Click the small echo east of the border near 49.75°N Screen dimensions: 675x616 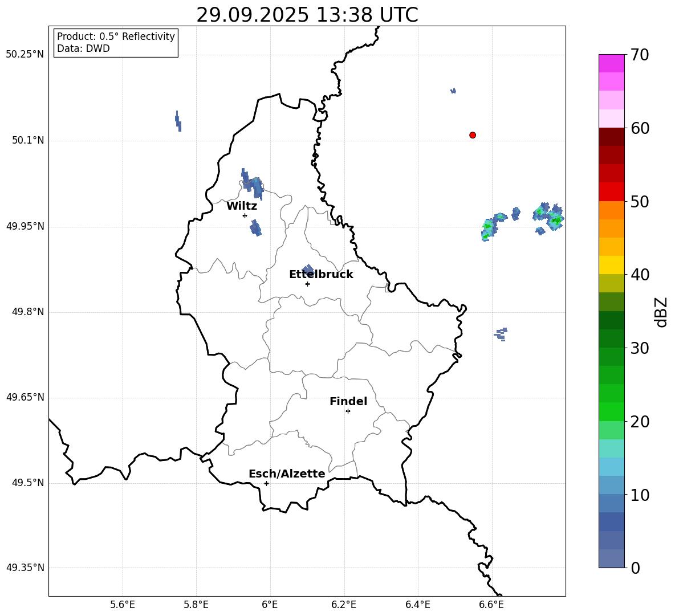click(x=501, y=334)
